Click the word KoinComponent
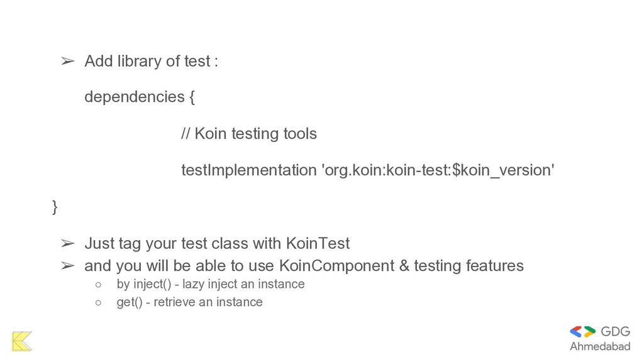The image size is (644, 362). (337, 266)
